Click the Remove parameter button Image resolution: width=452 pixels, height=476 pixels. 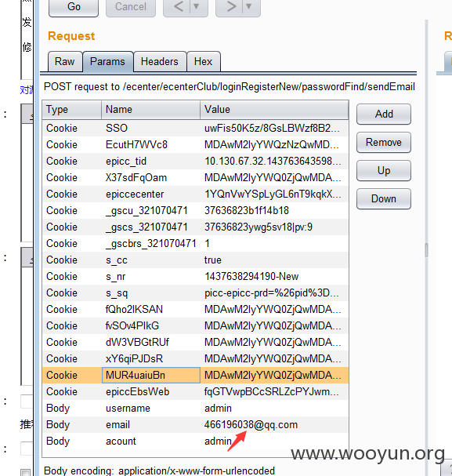[384, 143]
